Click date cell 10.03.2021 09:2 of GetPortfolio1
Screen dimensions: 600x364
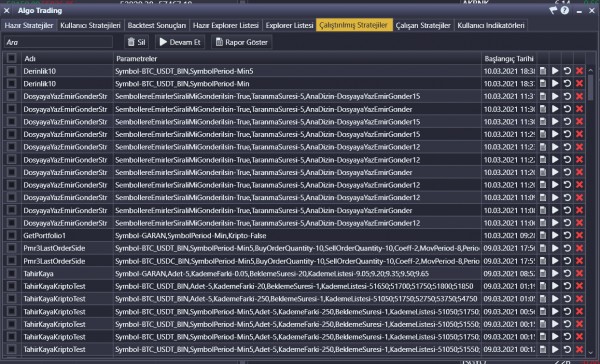pos(509,235)
